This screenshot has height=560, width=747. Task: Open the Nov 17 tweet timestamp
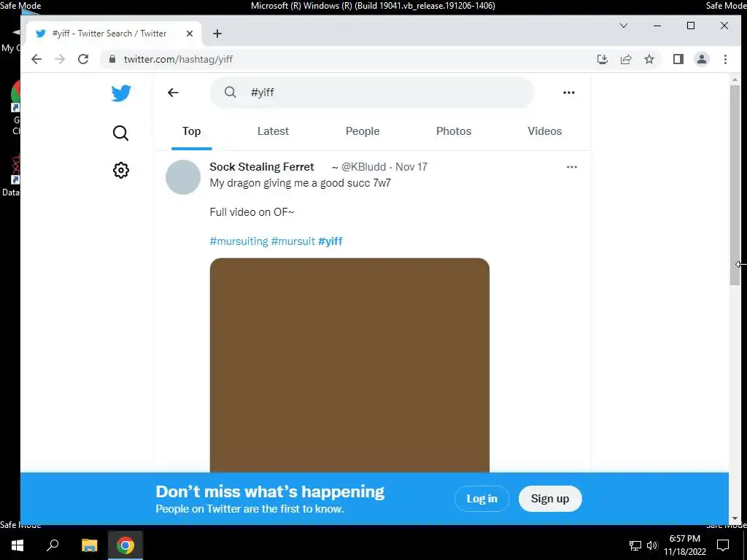(x=411, y=167)
